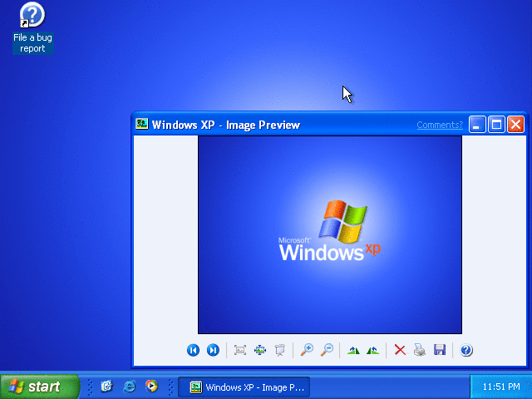Zoom out with the minus magnifier
This screenshot has height=399, width=532.
pos(327,350)
